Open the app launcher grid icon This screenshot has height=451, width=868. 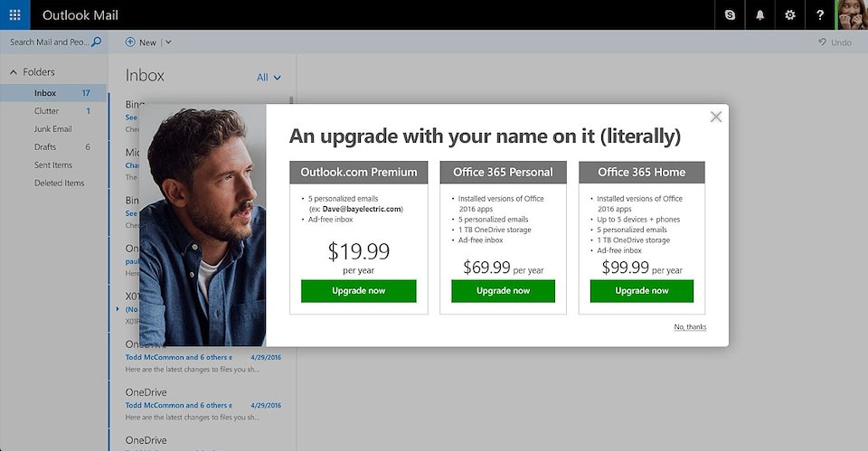[x=14, y=14]
